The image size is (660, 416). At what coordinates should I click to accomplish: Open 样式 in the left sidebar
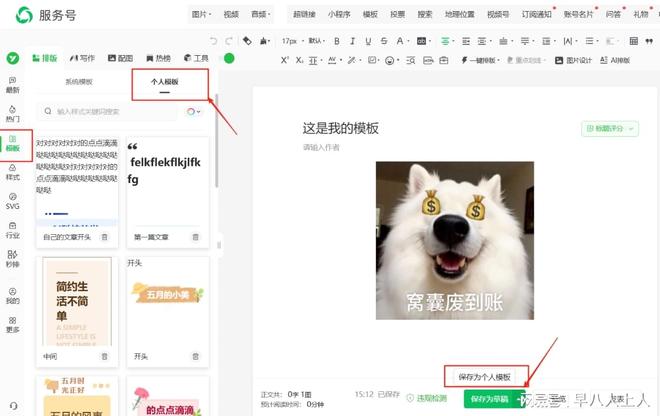[x=13, y=172]
